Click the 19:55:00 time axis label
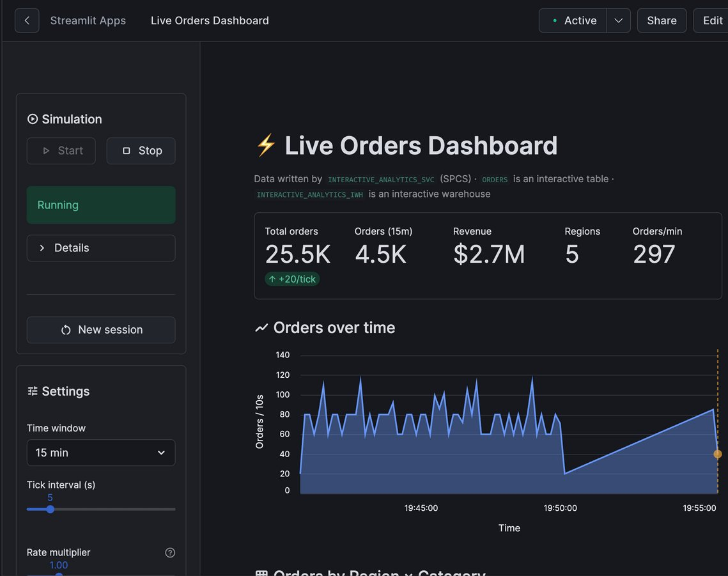Image resolution: width=728 pixels, height=576 pixels. 699,508
